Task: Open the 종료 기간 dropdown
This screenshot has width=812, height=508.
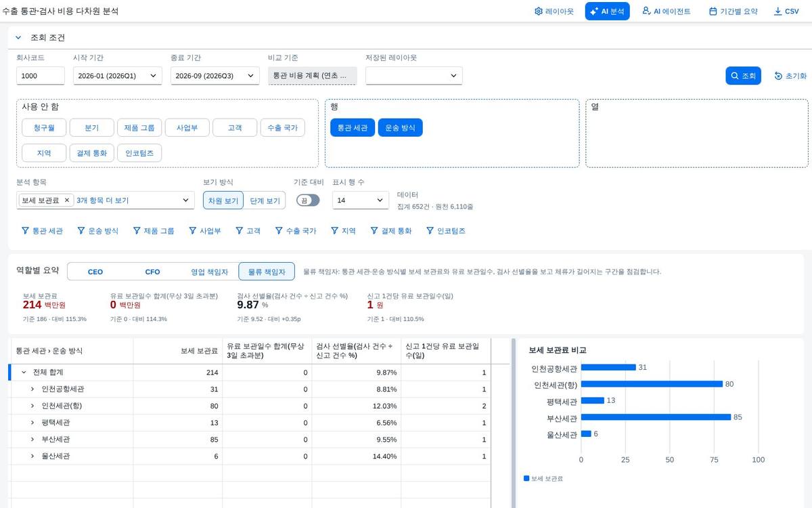Action: 215,76
